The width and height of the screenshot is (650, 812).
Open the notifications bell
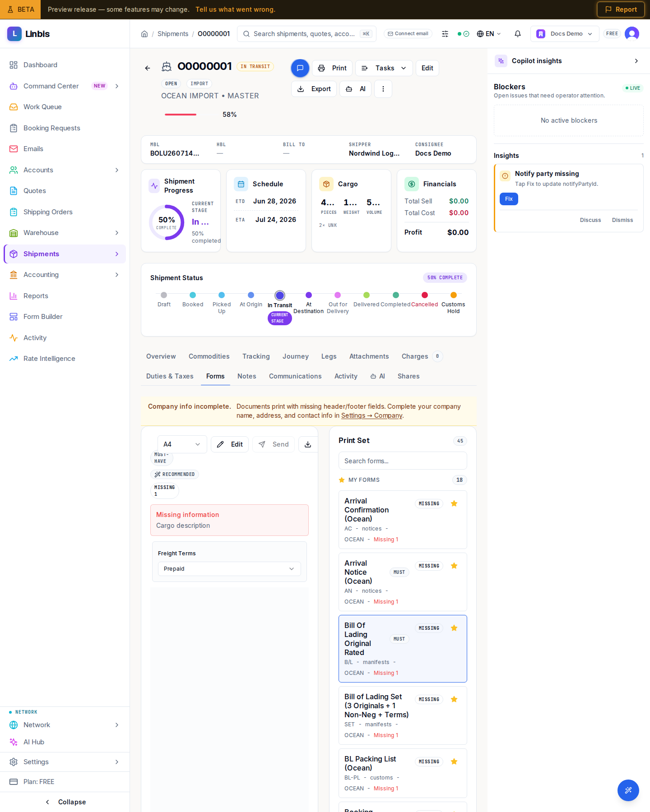518,34
